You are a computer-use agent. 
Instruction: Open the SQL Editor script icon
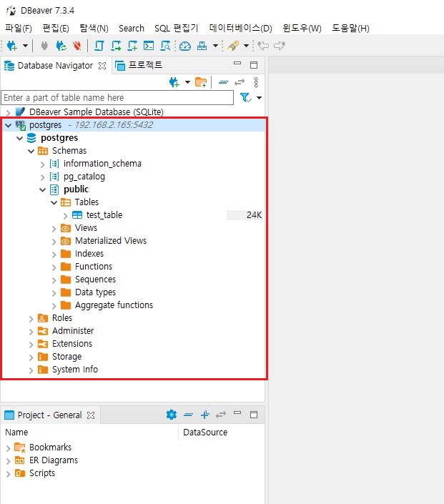coord(99,46)
